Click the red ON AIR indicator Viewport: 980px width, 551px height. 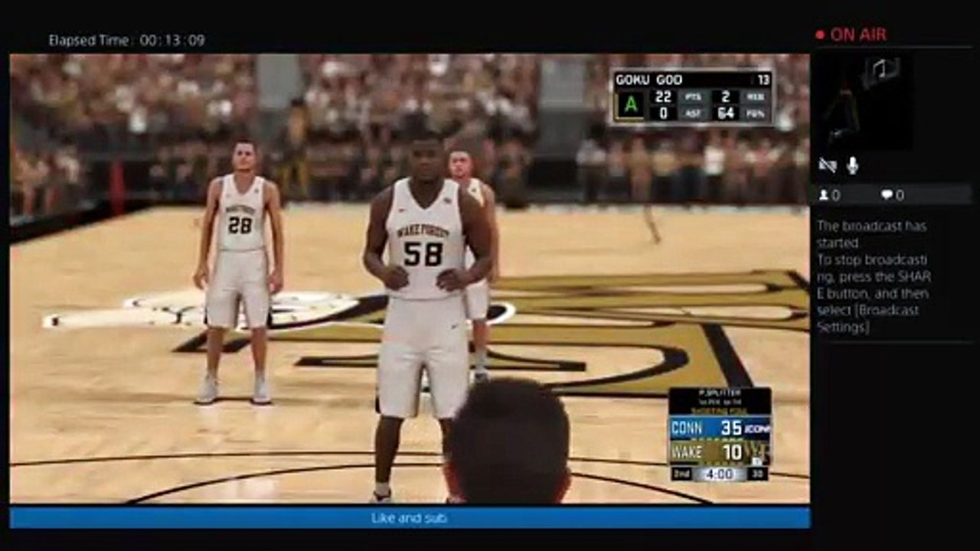coord(851,34)
